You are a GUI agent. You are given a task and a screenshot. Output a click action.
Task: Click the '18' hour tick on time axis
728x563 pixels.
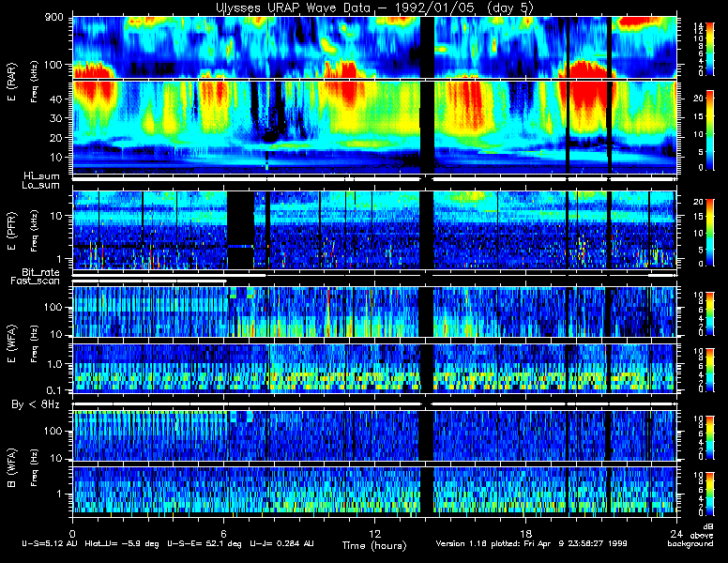point(525,533)
